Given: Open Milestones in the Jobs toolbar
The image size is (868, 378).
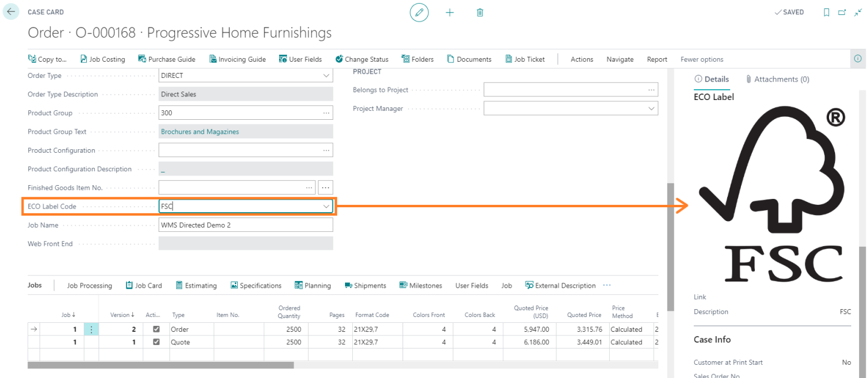Looking at the screenshot, I should [x=421, y=285].
